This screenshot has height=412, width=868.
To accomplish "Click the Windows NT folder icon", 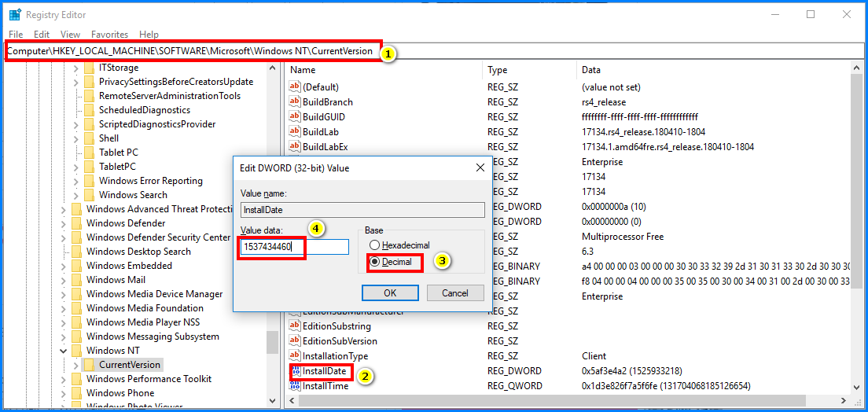I will point(77,351).
